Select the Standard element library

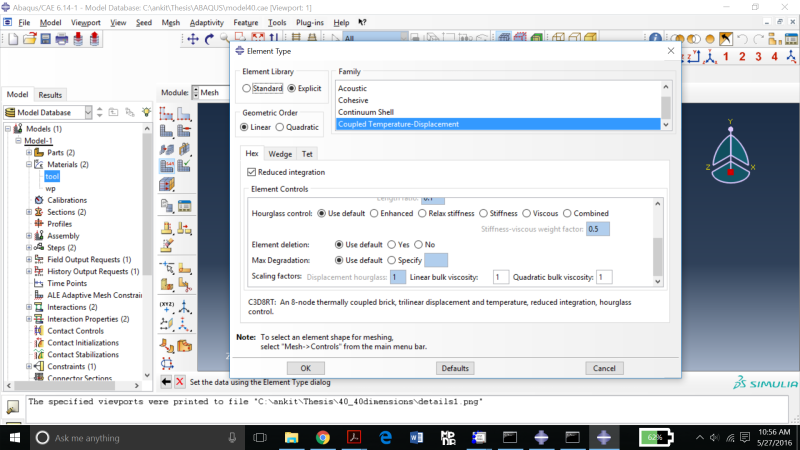tap(247, 88)
